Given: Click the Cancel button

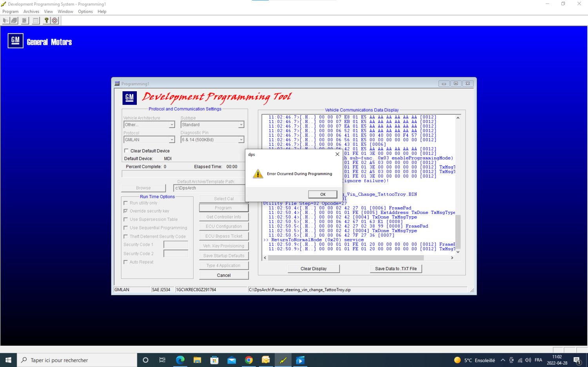Looking at the screenshot, I should (x=224, y=275).
